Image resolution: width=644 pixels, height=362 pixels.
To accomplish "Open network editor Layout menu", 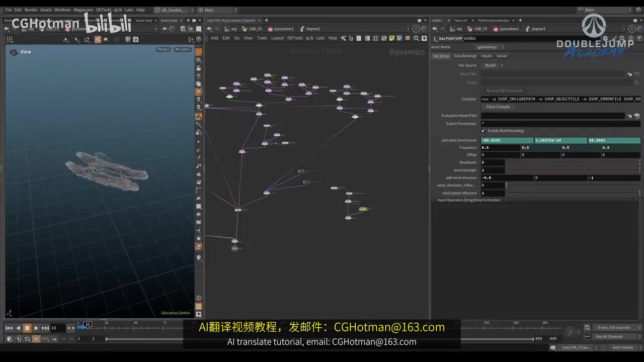I will pyautogui.click(x=277, y=38).
